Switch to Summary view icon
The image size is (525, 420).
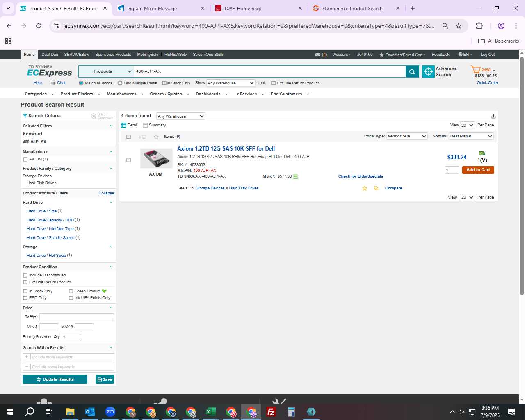145,125
